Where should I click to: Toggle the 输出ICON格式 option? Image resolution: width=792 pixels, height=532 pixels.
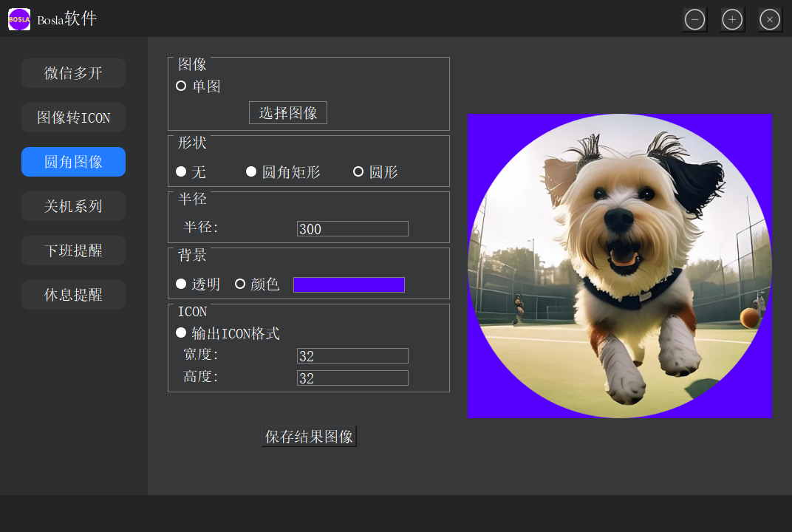(181, 333)
